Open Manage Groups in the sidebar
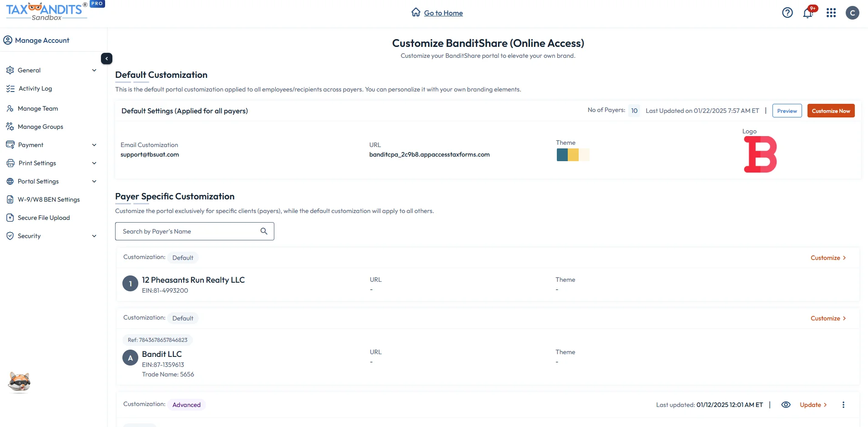Image resolution: width=868 pixels, height=427 pixels. [x=40, y=127]
